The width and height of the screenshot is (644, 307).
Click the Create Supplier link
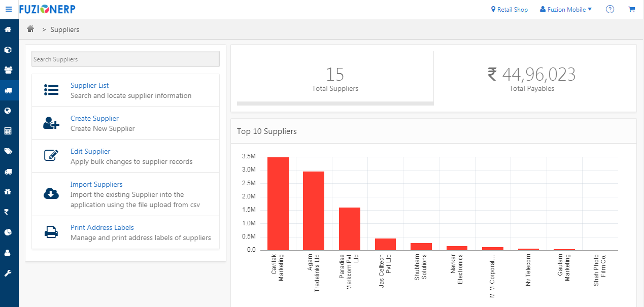(94, 118)
